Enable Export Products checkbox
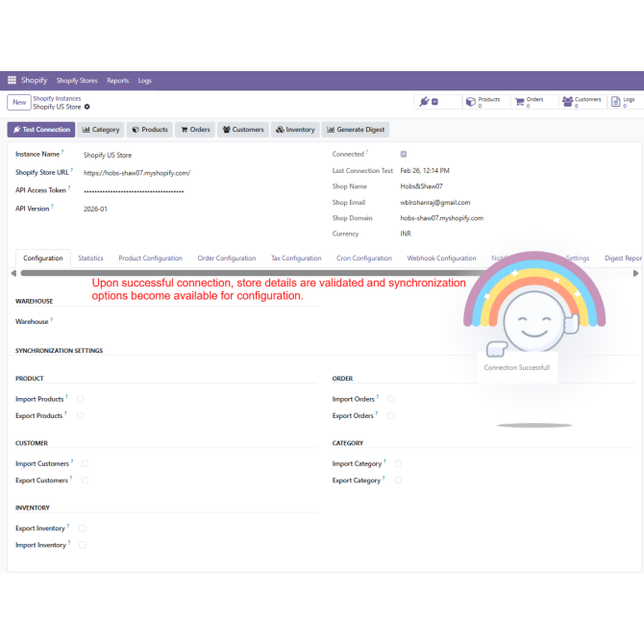 point(80,415)
